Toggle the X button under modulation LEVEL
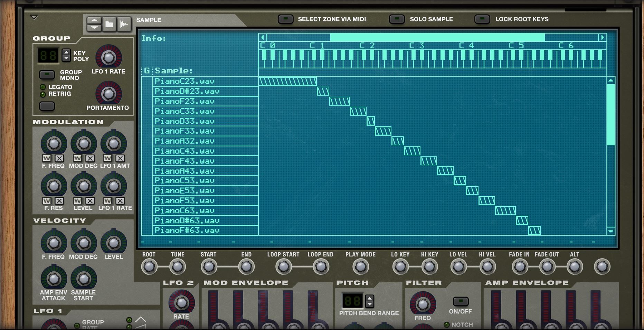644x330 pixels. (90, 201)
